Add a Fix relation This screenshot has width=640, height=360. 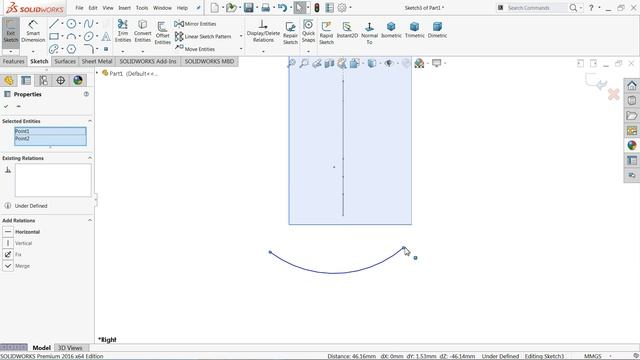tap(12, 254)
